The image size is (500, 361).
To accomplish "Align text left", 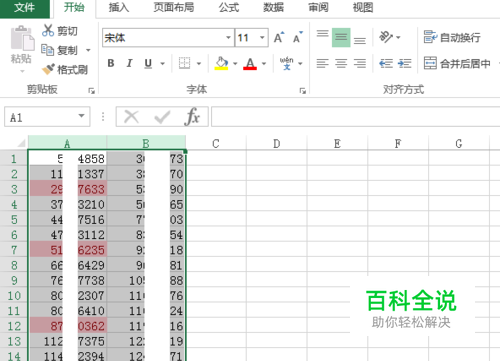I will [322, 63].
